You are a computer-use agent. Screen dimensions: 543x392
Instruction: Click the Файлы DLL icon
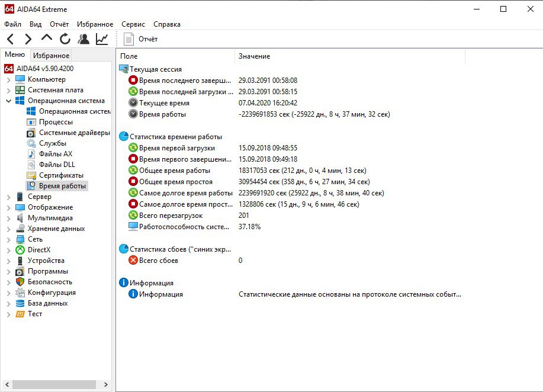tap(31, 165)
